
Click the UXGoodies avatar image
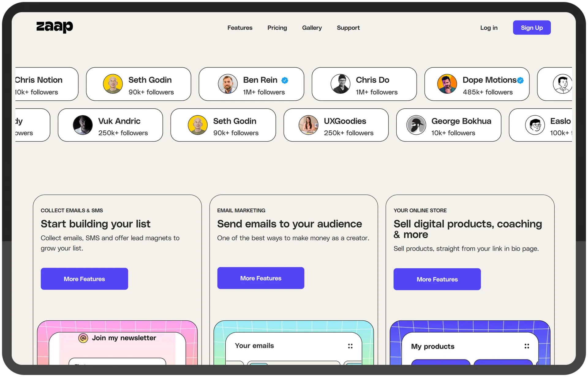point(308,125)
